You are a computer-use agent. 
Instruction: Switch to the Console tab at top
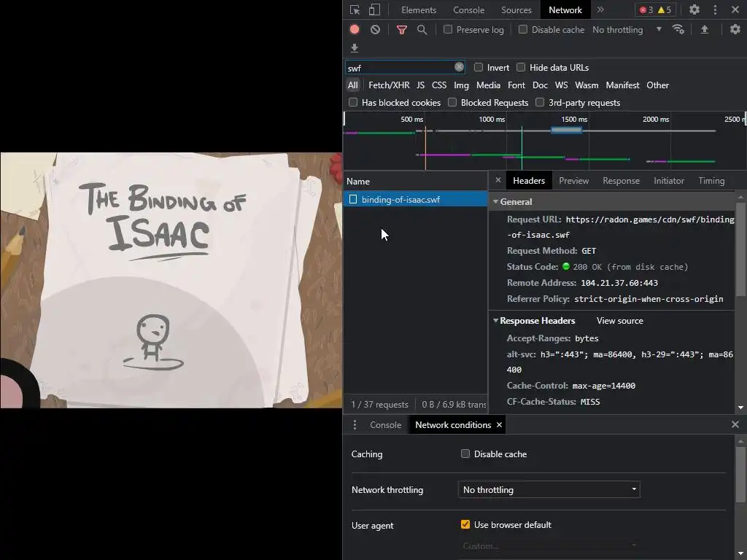coord(469,10)
